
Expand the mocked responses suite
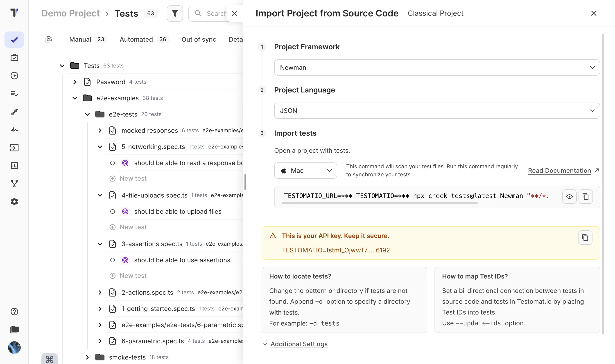pos(100,130)
